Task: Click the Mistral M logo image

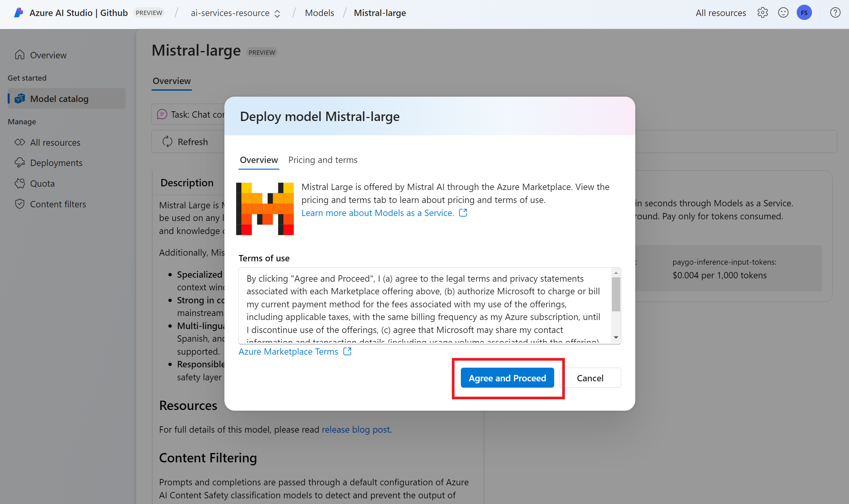Action: click(x=265, y=209)
